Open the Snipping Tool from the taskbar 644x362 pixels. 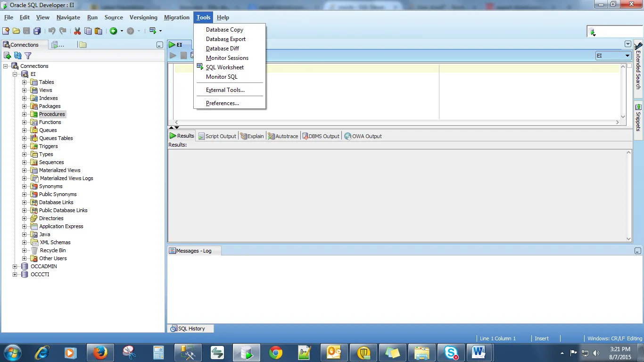129,352
